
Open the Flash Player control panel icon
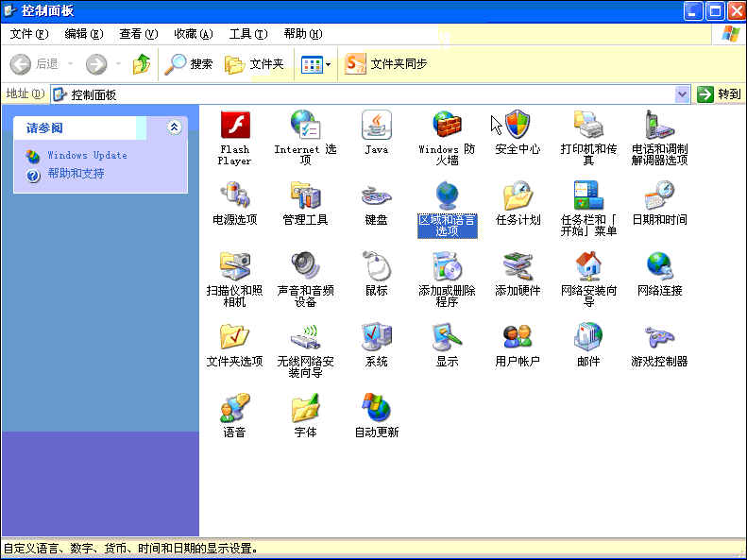click(x=235, y=126)
